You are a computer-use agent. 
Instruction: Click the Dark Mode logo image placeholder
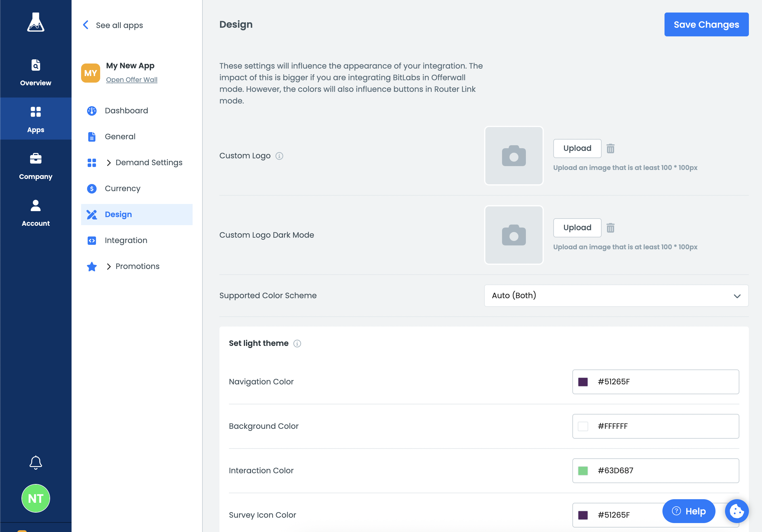tap(514, 235)
